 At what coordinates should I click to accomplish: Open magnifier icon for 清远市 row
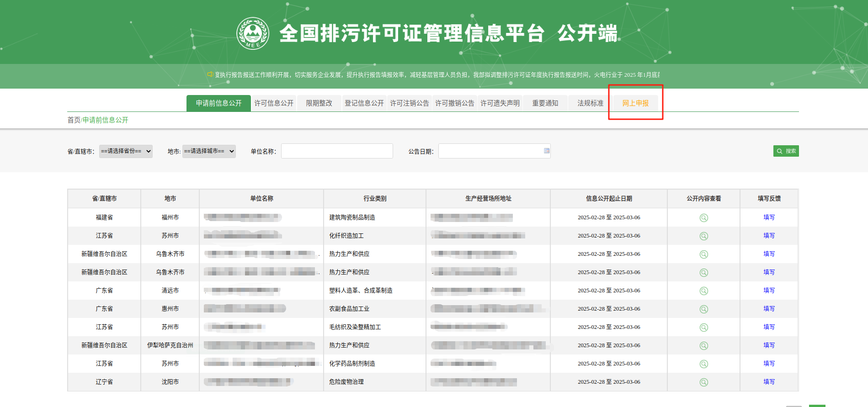pyautogui.click(x=703, y=291)
